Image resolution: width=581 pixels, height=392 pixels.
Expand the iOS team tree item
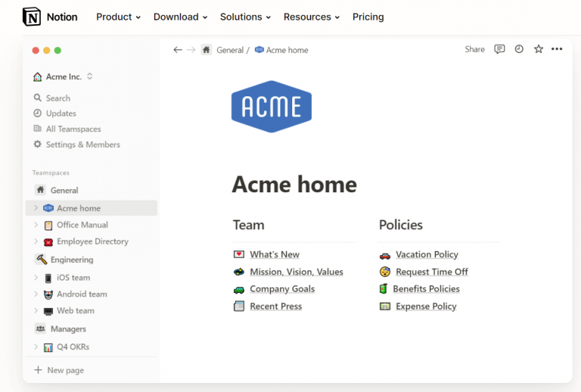[36, 278]
